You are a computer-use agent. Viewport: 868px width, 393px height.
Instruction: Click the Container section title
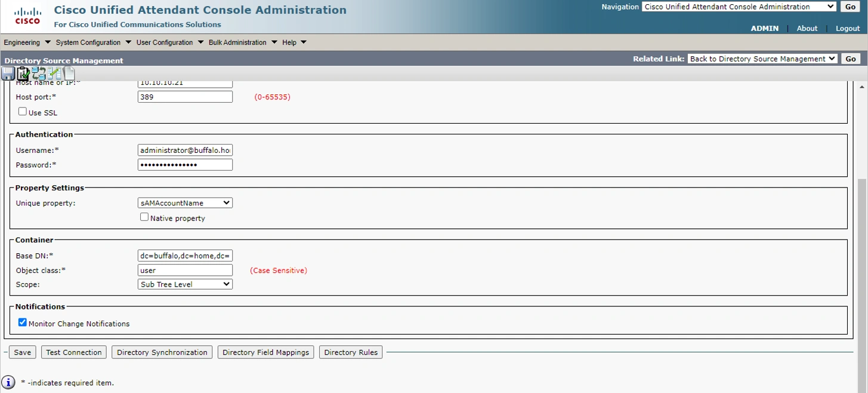34,240
